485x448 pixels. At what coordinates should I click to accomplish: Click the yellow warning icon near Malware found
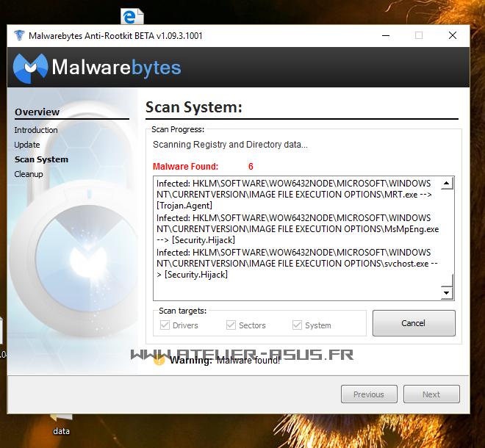[x=158, y=360]
